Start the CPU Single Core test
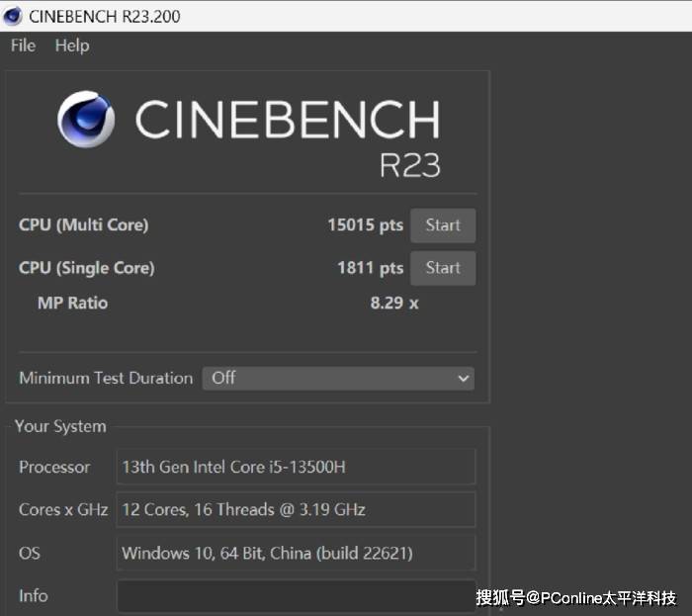 [443, 268]
